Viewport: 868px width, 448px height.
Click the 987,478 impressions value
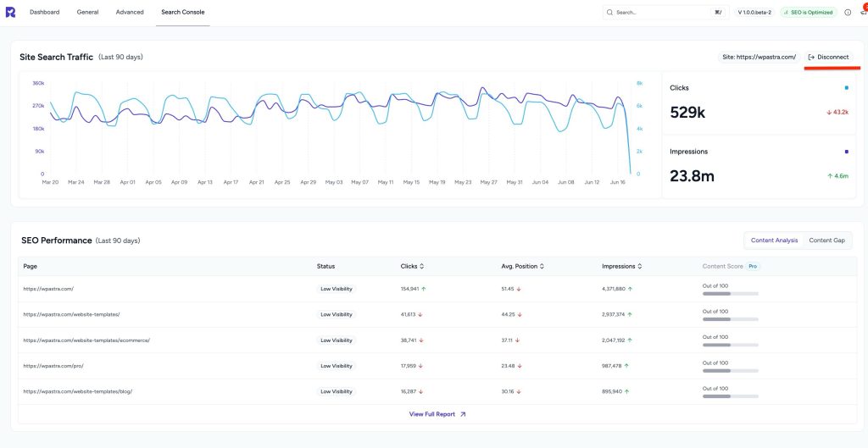pos(612,366)
